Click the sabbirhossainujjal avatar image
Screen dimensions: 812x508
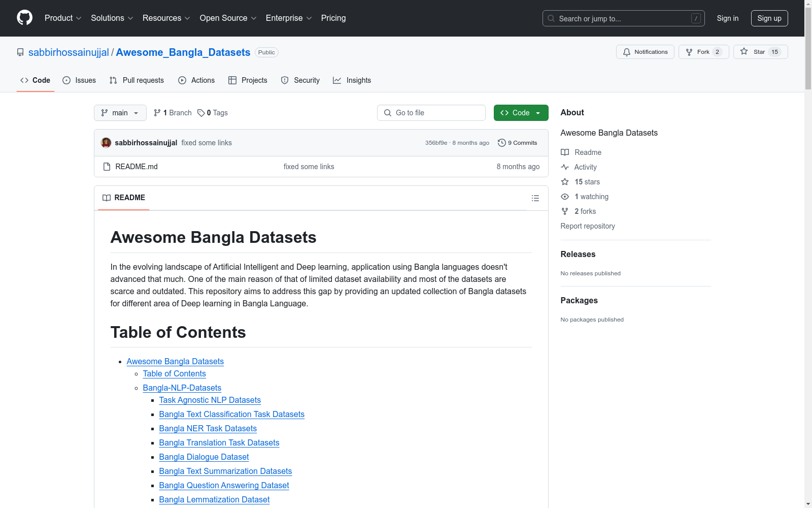point(106,143)
